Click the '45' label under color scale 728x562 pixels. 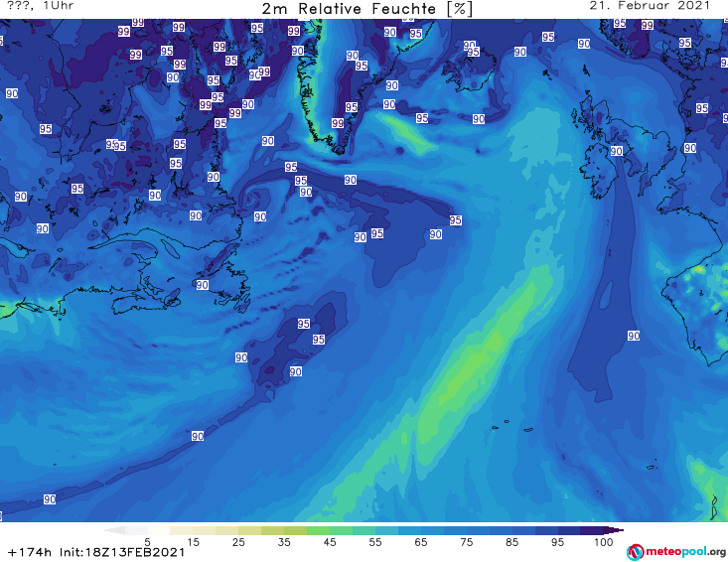tap(330, 542)
